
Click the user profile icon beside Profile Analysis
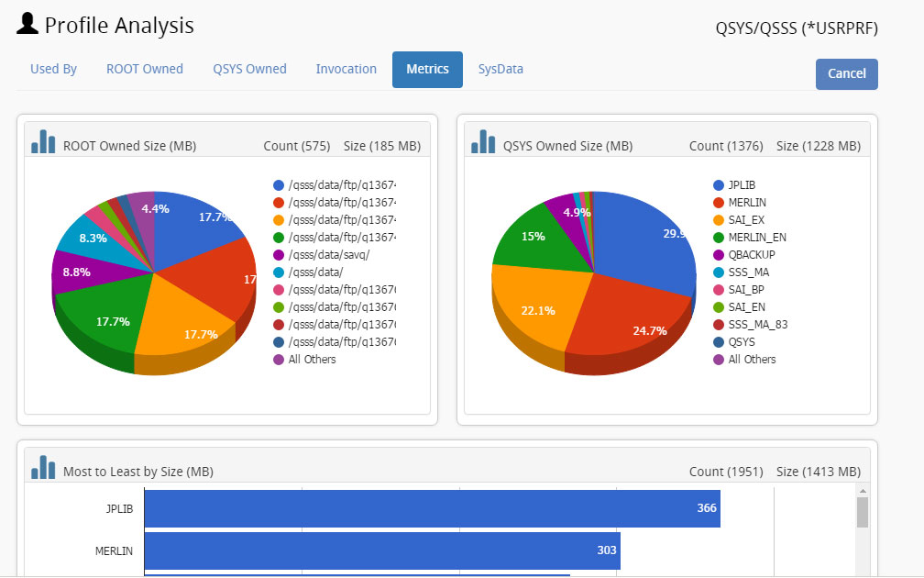click(x=27, y=25)
